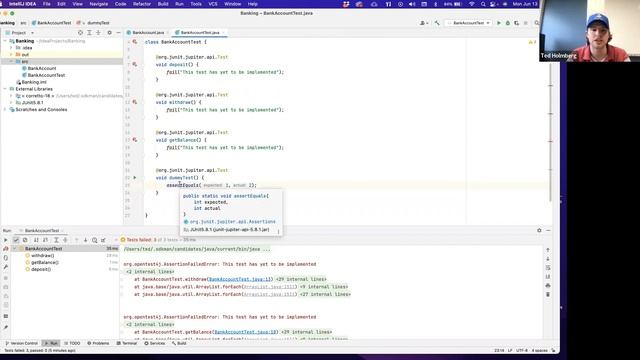Viewport: 640px width, 360px height.
Task: Open the BankAccountTest run configuration dropdown
Action: 469,23
